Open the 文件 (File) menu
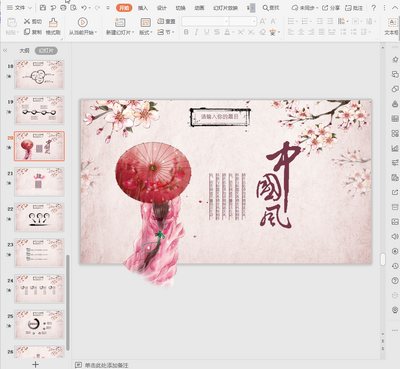This screenshot has height=369, width=400. pyautogui.click(x=19, y=7)
